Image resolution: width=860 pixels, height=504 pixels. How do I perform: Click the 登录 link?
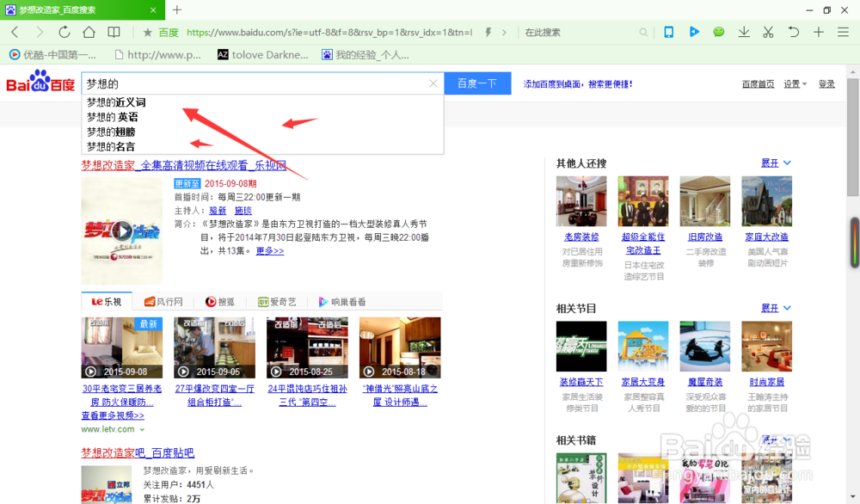tap(826, 84)
